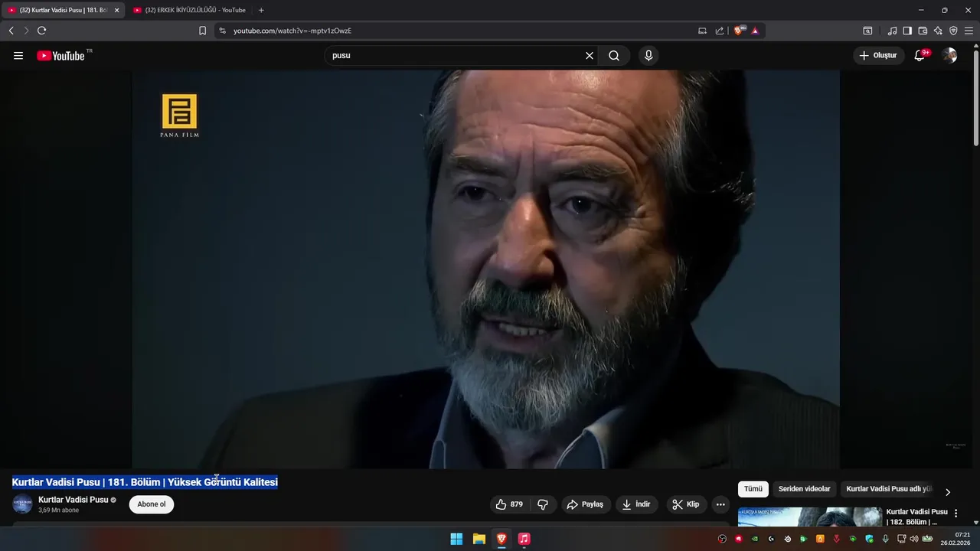The image size is (980, 551).
Task: Open the tab search icon in toolbar
Action: coord(867,31)
